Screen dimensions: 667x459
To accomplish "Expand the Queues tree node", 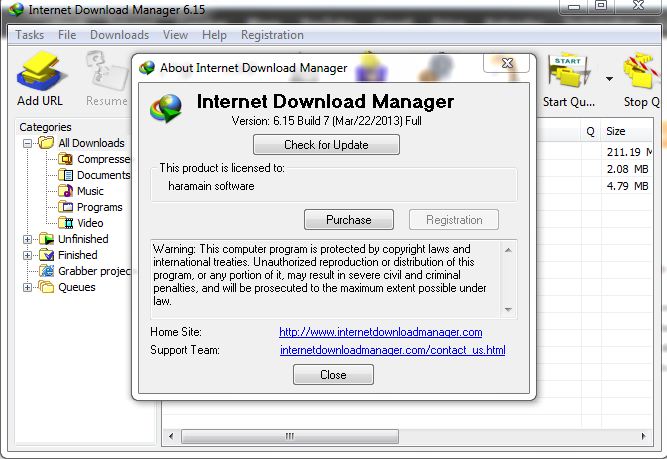I will 27,288.
